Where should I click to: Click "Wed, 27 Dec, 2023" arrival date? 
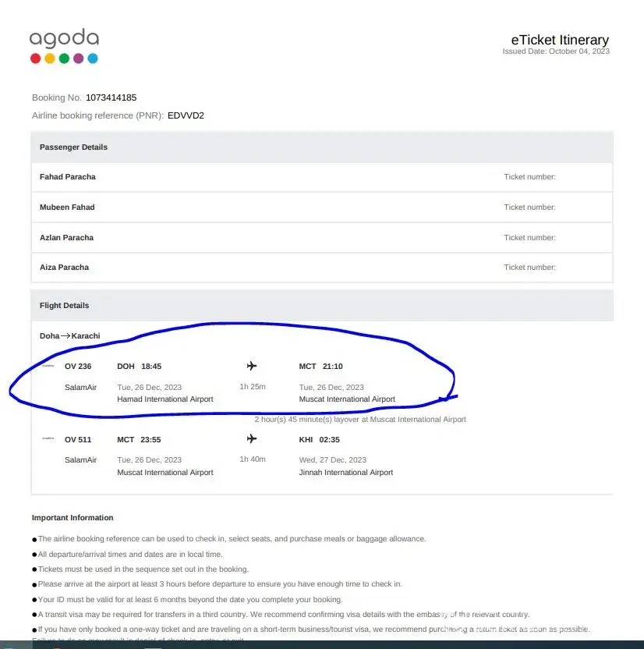[x=333, y=460]
